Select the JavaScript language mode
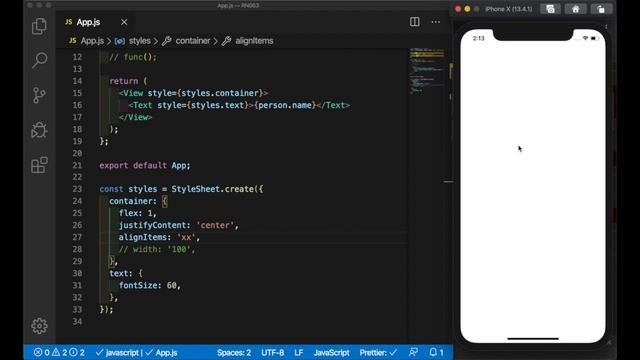The image size is (640, 360). tap(331, 352)
